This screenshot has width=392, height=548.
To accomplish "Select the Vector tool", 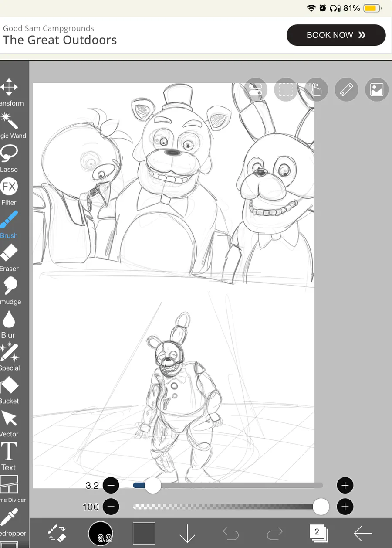I will 9,423.
